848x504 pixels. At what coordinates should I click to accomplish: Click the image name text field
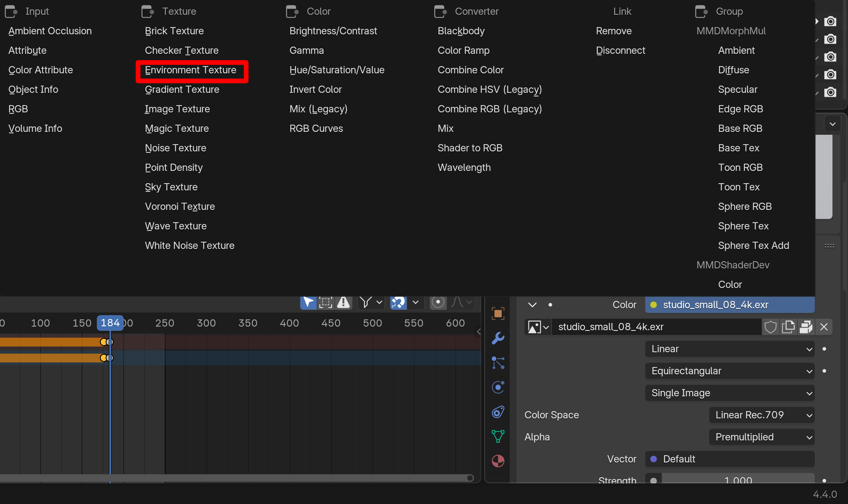(x=657, y=327)
